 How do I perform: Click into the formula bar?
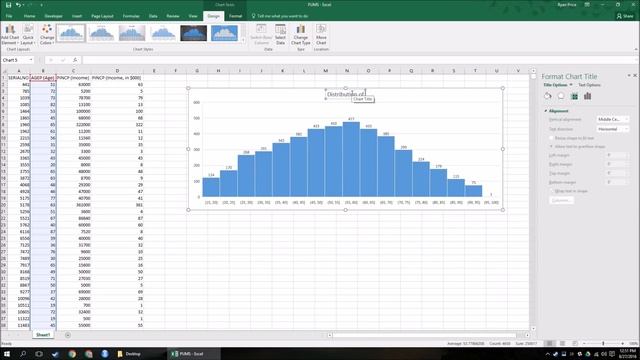coord(359,60)
